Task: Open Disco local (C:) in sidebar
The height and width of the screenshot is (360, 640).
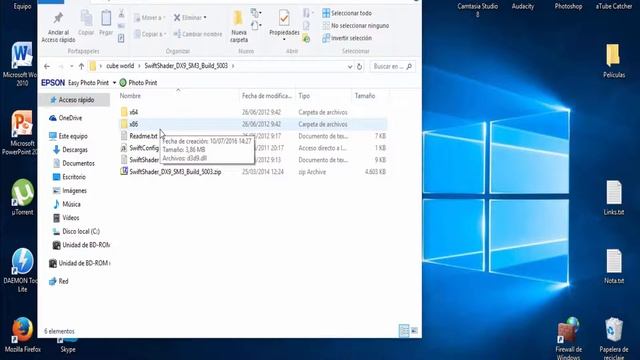Action: [76, 231]
